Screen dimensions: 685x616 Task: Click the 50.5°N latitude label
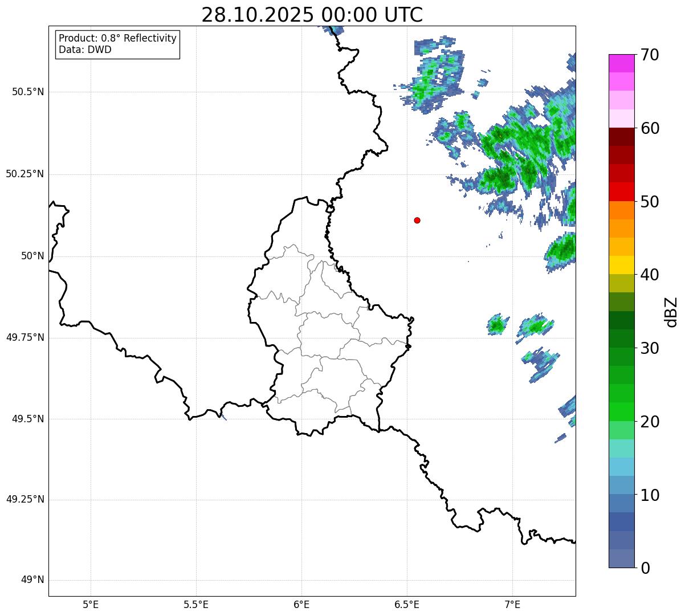[x=28, y=92]
